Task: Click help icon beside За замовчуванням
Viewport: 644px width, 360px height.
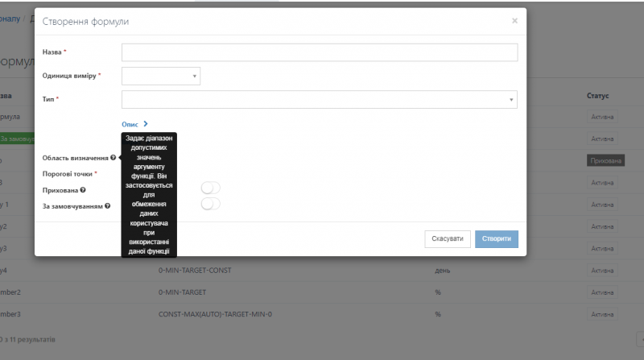Action: tap(108, 206)
